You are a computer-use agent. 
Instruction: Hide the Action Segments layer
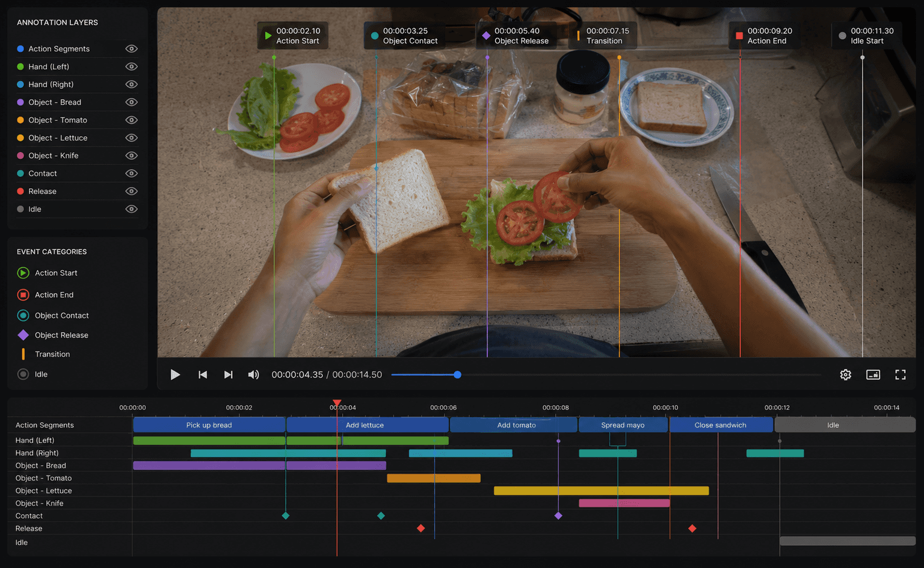[131, 49]
